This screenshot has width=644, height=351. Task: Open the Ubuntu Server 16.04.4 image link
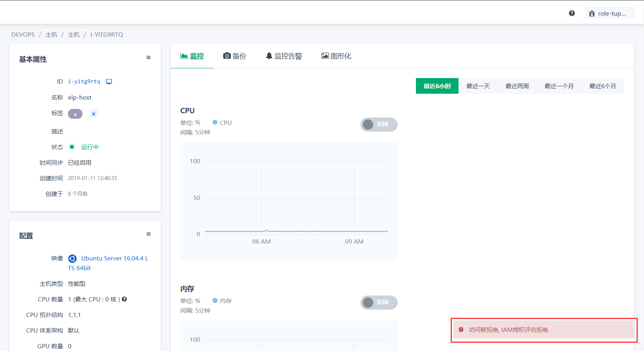click(x=114, y=258)
